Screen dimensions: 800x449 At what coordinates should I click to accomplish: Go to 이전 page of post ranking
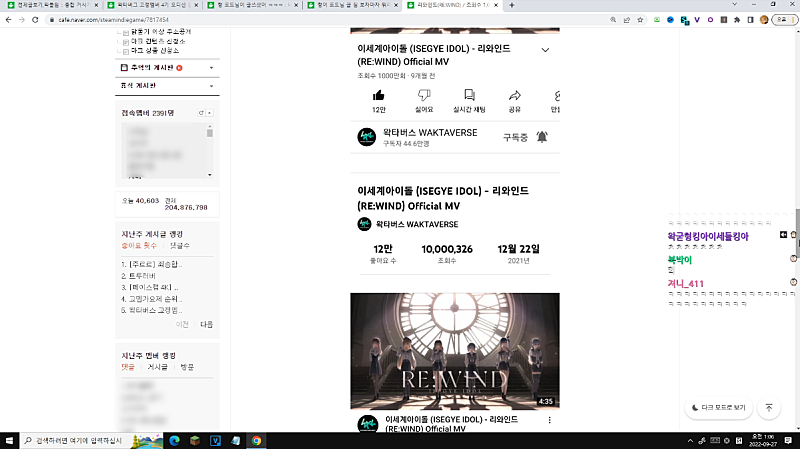tap(182, 325)
